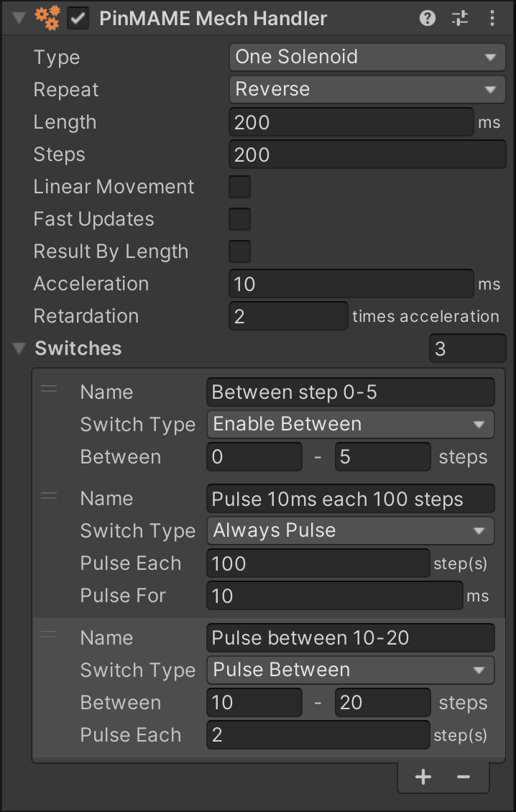Click the PinMAME Mech Handler gears icon
This screenshot has height=812, width=516.
[47, 19]
